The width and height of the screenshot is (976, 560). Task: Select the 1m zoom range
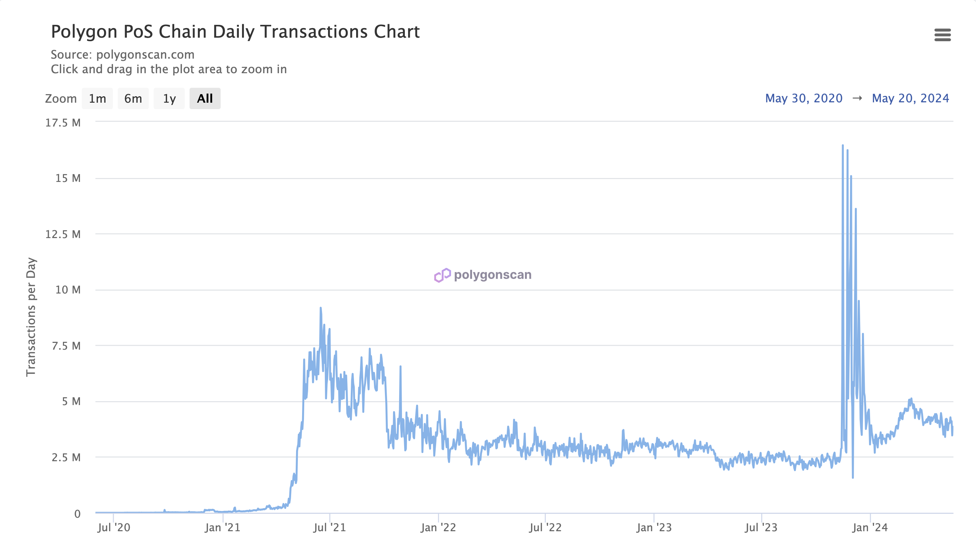pos(97,98)
